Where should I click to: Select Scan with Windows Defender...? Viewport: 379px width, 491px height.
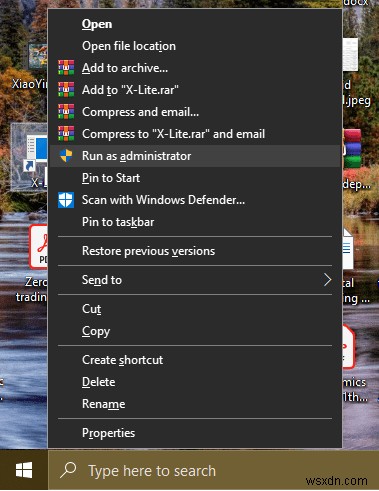pyautogui.click(x=195, y=200)
